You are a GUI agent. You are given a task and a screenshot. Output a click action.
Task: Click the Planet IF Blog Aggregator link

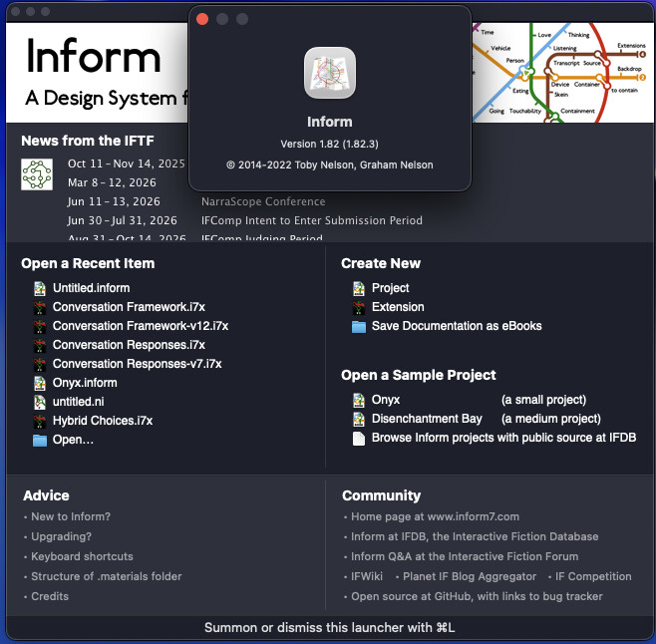click(469, 576)
